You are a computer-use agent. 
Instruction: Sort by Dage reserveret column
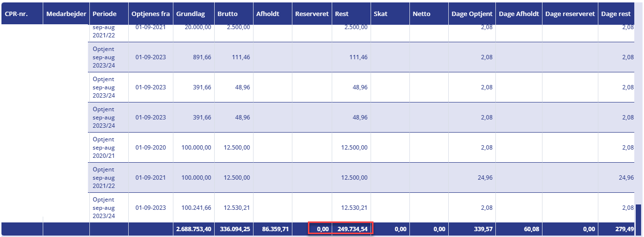click(x=570, y=14)
